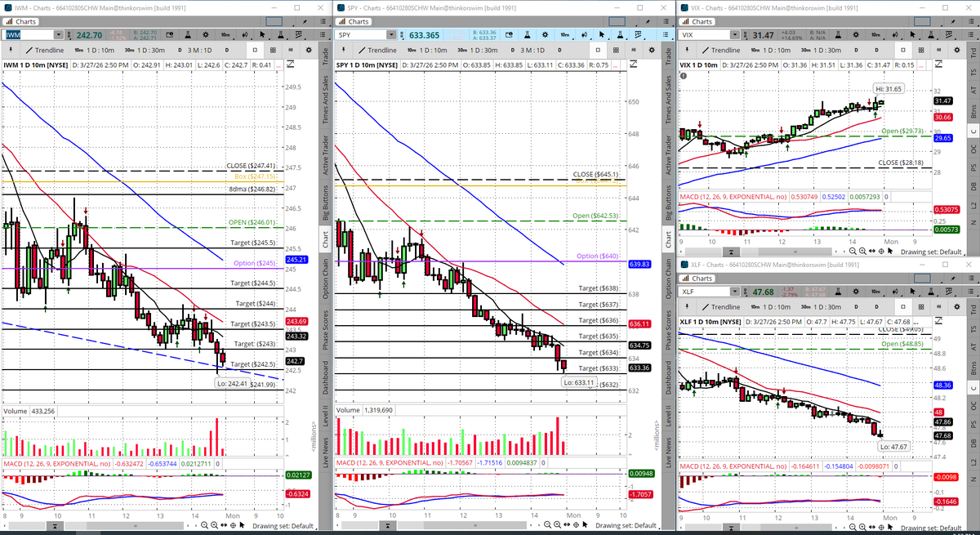The height and width of the screenshot is (535, 980).
Task: Open chart settings gear in VIX symbol toolbar
Action: click(x=856, y=35)
